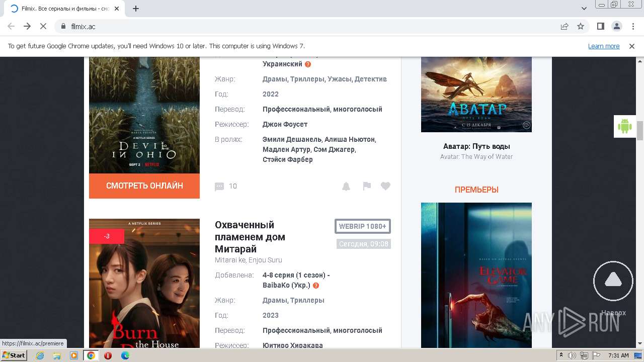The height and width of the screenshot is (362, 644).
Task: Open Аватар: Путь воды title link
Action: coord(476,146)
